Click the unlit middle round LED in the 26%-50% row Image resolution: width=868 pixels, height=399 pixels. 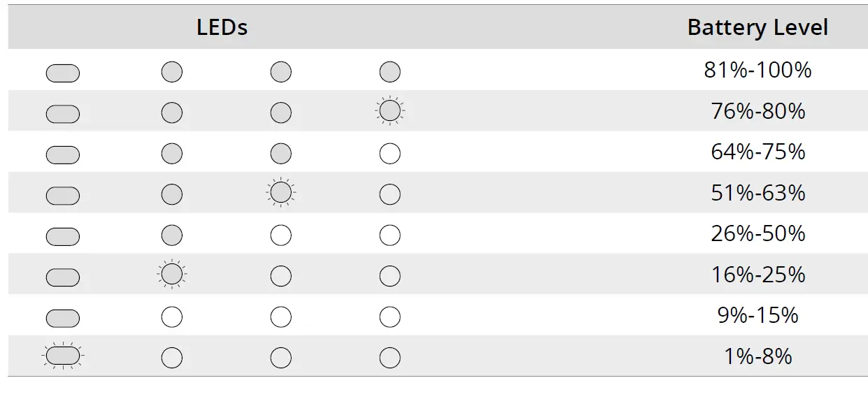click(x=280, y=235)
